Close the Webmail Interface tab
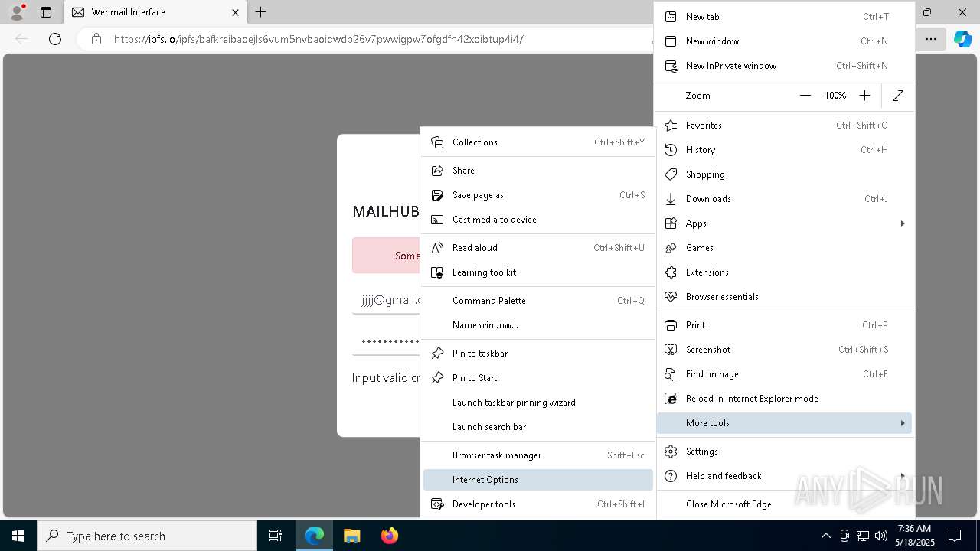980x551 pixels. [235, 12]
